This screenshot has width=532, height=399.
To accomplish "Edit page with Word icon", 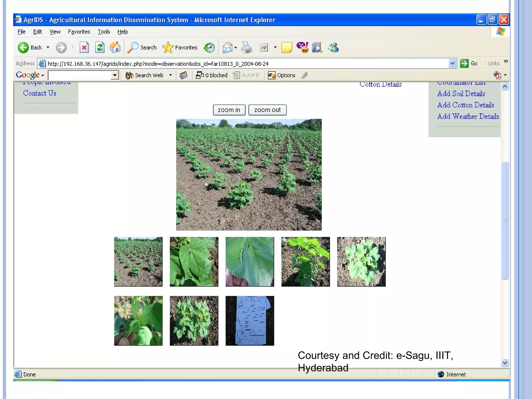I will click(x=264, y=48).
